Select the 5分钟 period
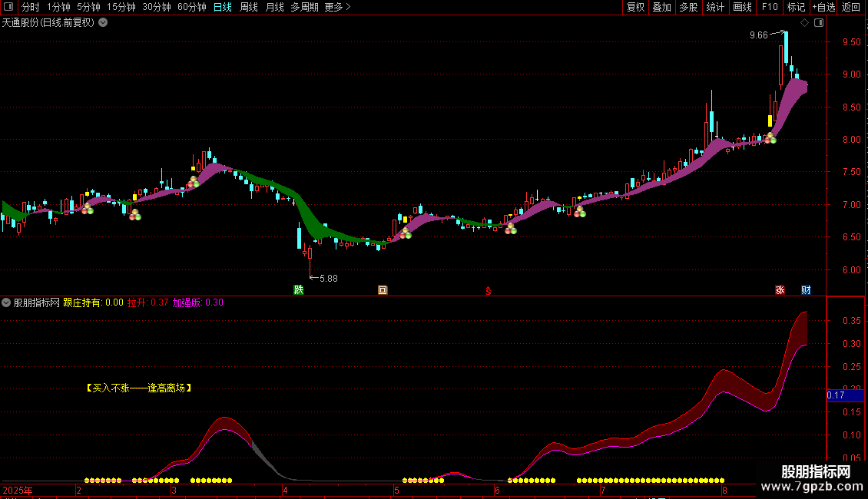Image resolution: width=868 pixels, height=499 pixels. (x=88, y=7)
